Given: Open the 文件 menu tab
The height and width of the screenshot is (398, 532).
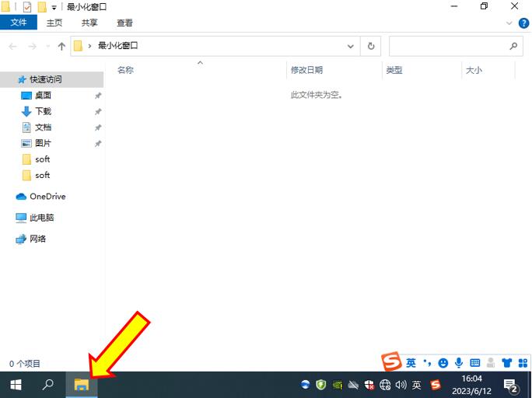Looking at the screenshot, I should [x=19, y=23].
